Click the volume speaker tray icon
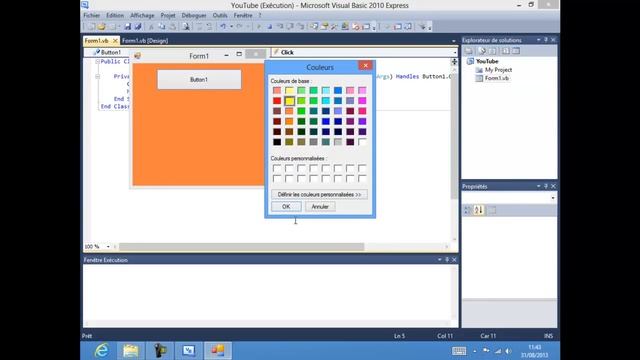Screen dimensions: 640x360 tap(508, 351)
